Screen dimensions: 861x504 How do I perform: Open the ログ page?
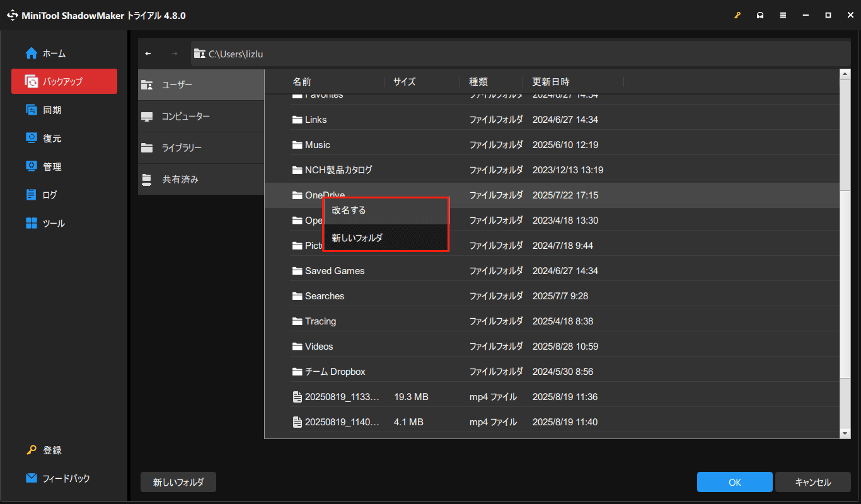(64, 195)
